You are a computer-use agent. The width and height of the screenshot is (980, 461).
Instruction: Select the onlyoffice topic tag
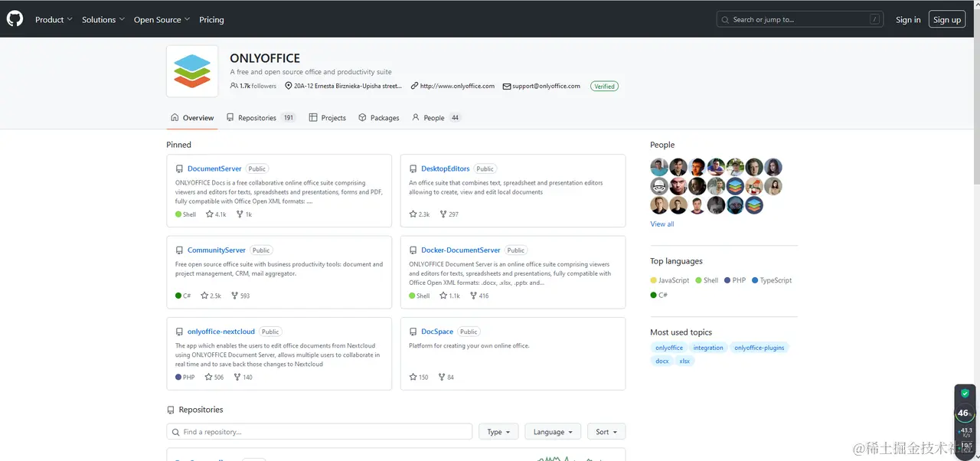point(669,348)
